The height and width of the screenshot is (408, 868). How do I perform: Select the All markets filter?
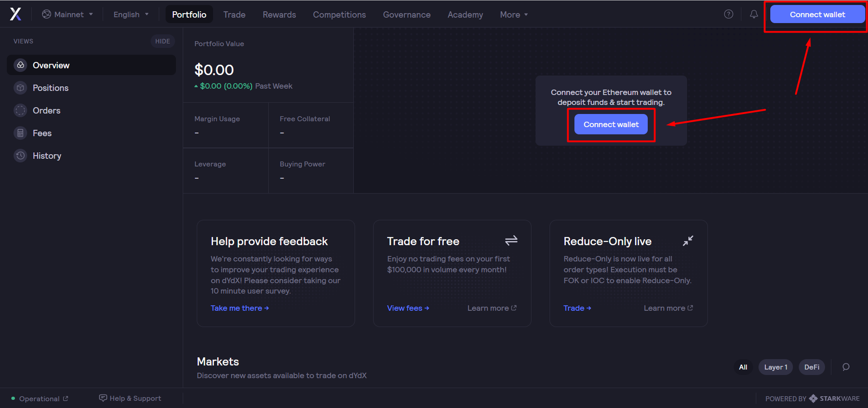[743, 367]
